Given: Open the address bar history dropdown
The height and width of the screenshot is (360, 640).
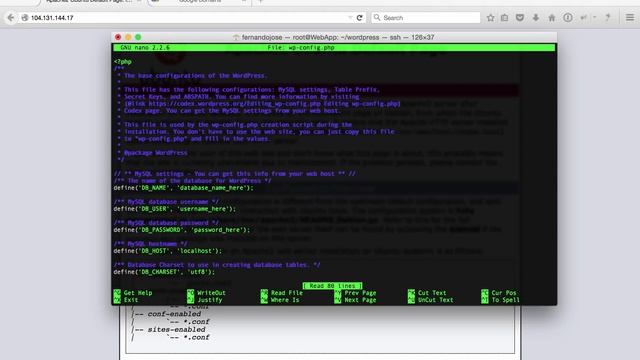Looking at the screenshot, I should pyautogui.click(x=350, y=18).
